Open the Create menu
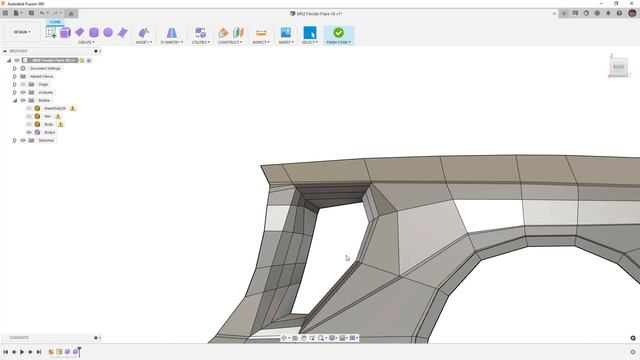Image resolution: width=640 pixels, height=360 pixels. 86,42
